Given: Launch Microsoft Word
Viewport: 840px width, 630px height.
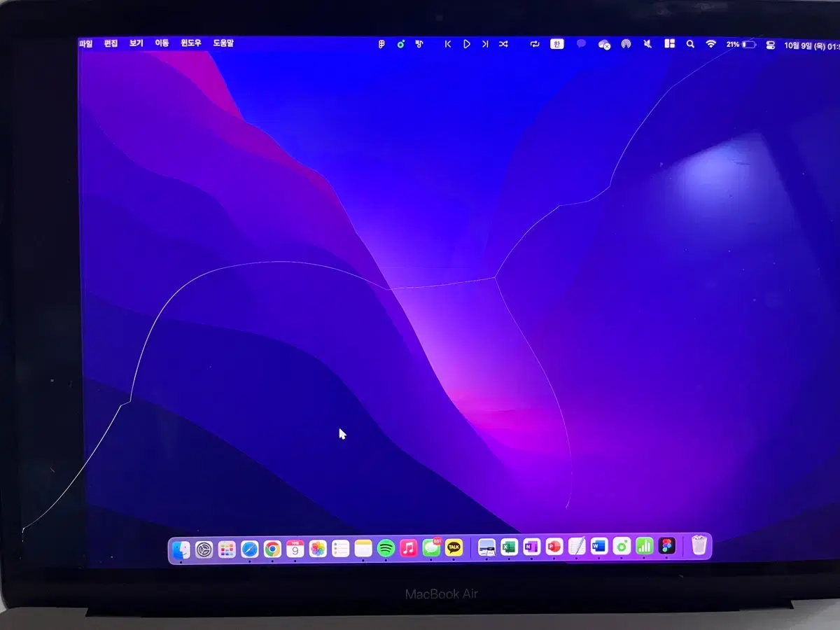Looking at the screenshot, I should pos(599,546).
